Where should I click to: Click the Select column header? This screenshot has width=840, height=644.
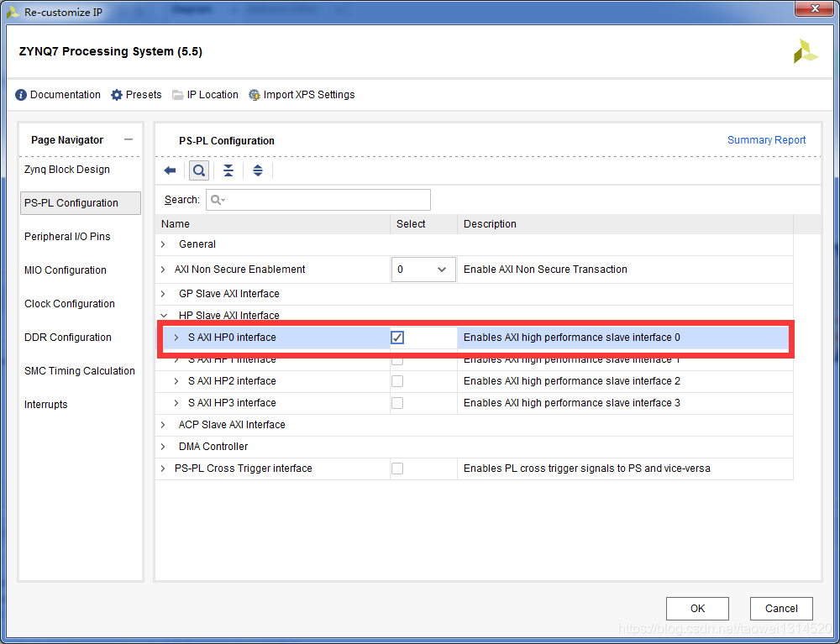(423, 224)
